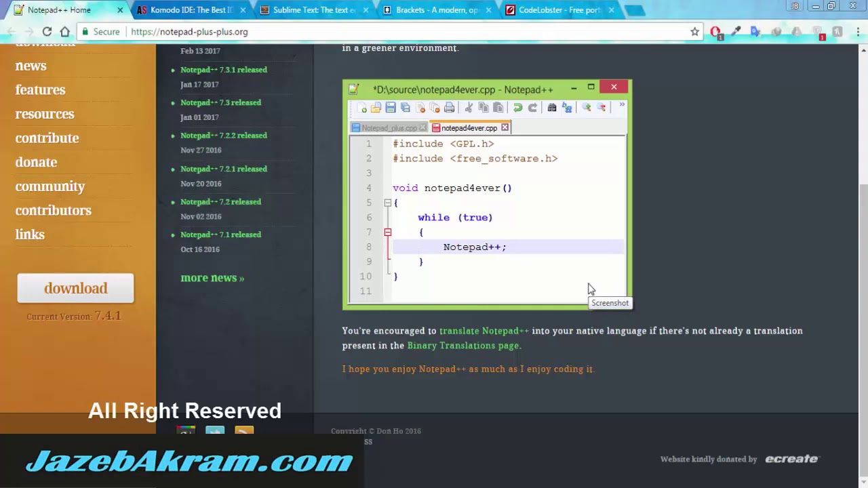Reload the page with the refresh icon
Image resolution: width=868 pixels, height=488 pixels.
pos(47,32)
